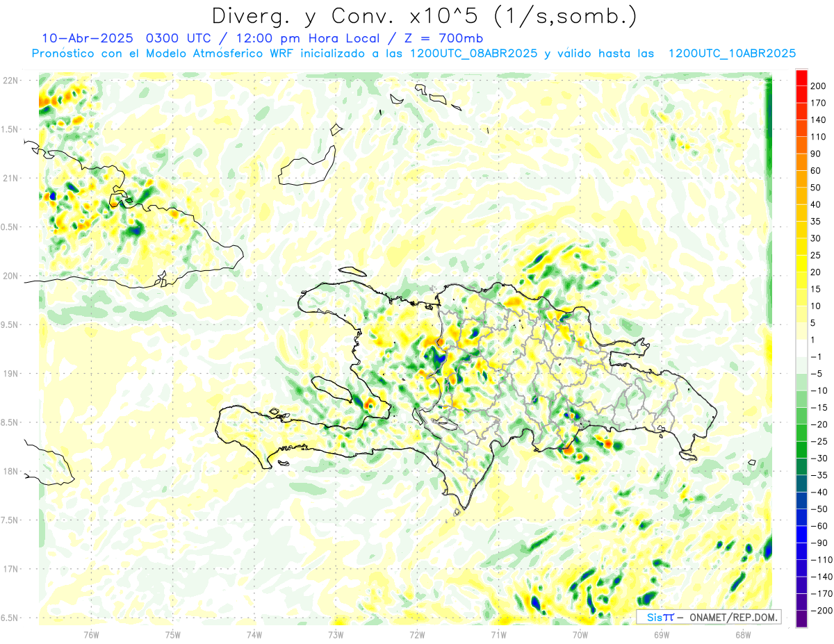
Task: Select the "0.5N" latitude tick label
Action: tap(10, 227)
